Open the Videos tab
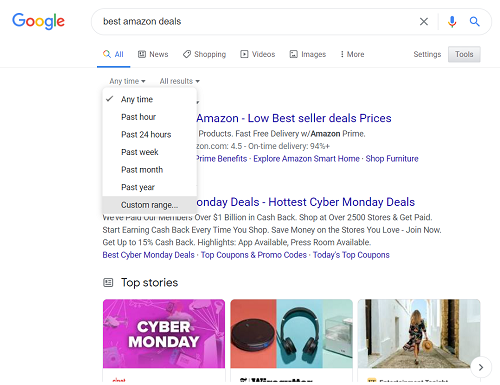The width and height of the screenshot is (500, 385). click(258, 54)
